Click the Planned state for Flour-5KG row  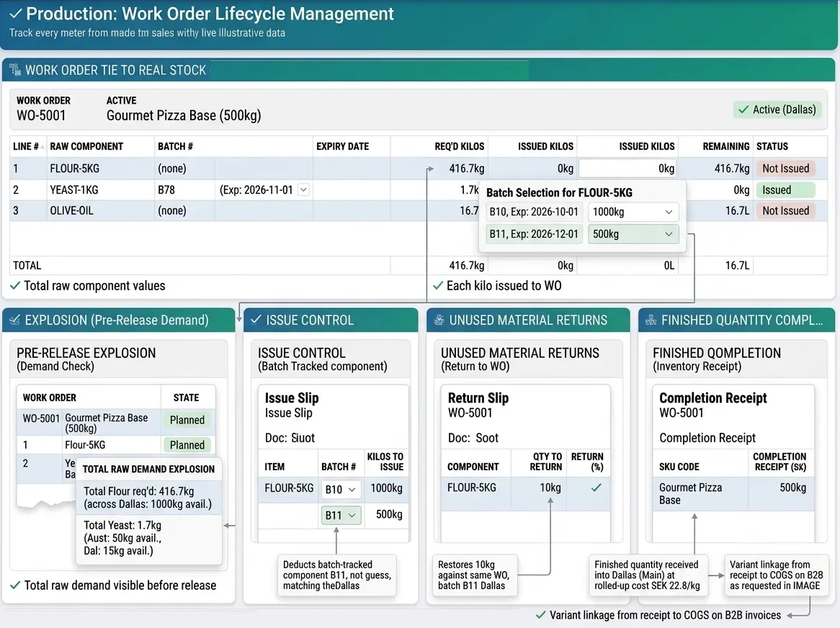click(187, 445)
